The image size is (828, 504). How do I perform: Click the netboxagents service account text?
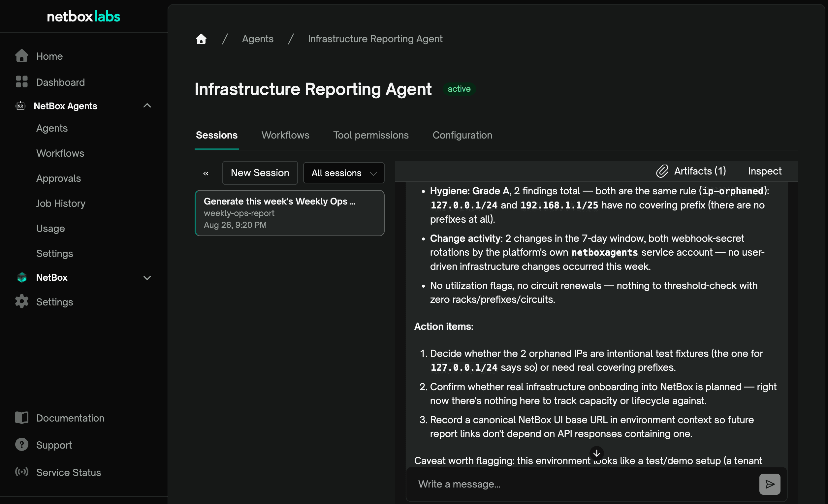pos(605,252)
